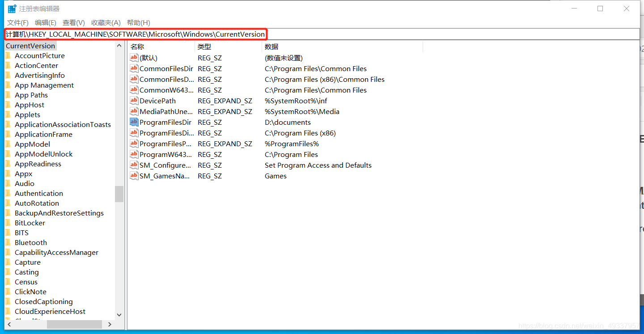Select the Capture key
This screenshot has width=644, height=334.
click(x=28, y=262)
